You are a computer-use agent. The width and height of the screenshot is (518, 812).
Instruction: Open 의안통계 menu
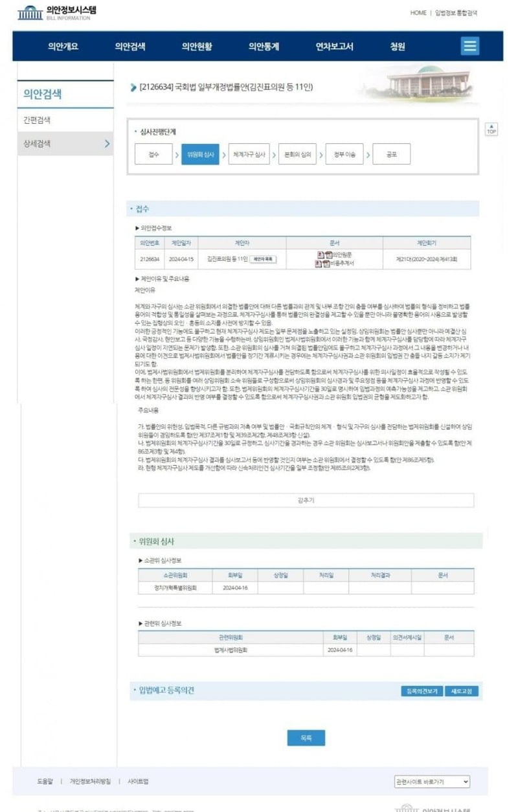pyautogui.click(x=264, y=47)
